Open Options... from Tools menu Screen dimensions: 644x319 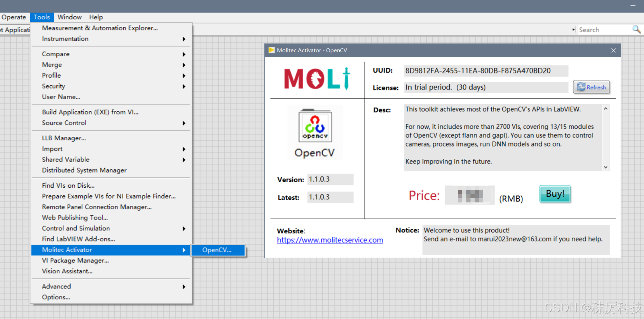(x=111, y=297)
